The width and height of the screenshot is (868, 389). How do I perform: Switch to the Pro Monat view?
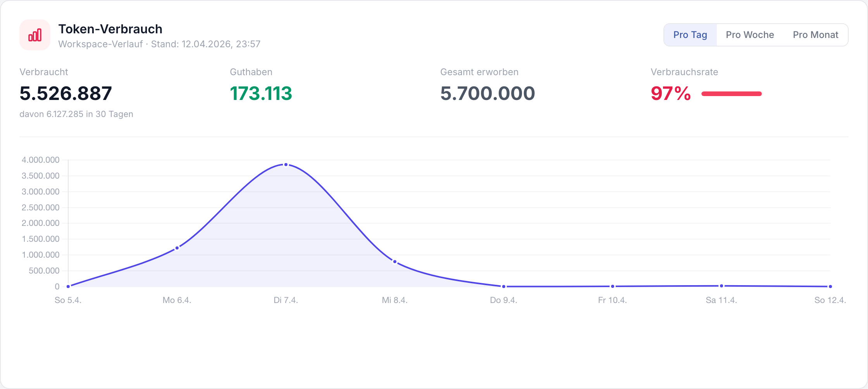tap(815, 35)
